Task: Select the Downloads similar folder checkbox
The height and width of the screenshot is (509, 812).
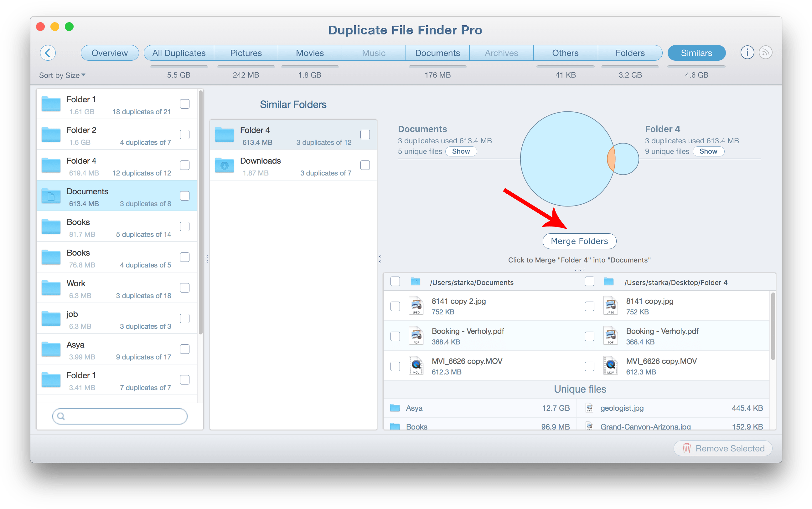Action: coord(365,165)
